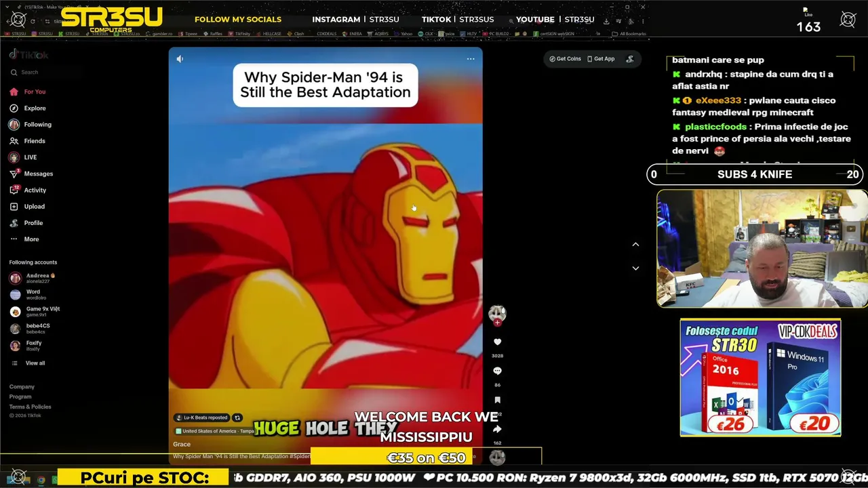This screenshot has height=488, width=868.
Task: Click the VIP-CDKDEALS STR30 ad banner
Action: coord(760,378)
